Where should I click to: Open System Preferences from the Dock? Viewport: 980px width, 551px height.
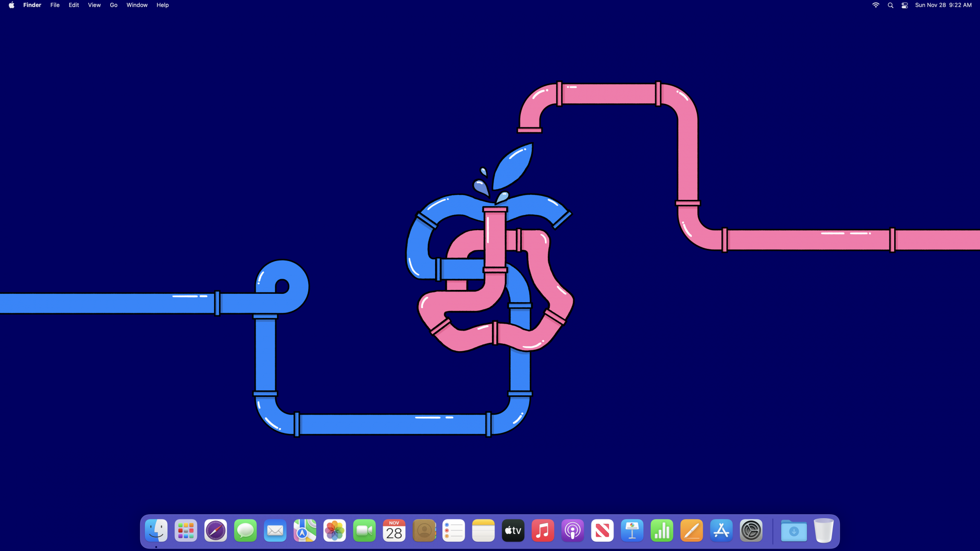coord(751,531)
